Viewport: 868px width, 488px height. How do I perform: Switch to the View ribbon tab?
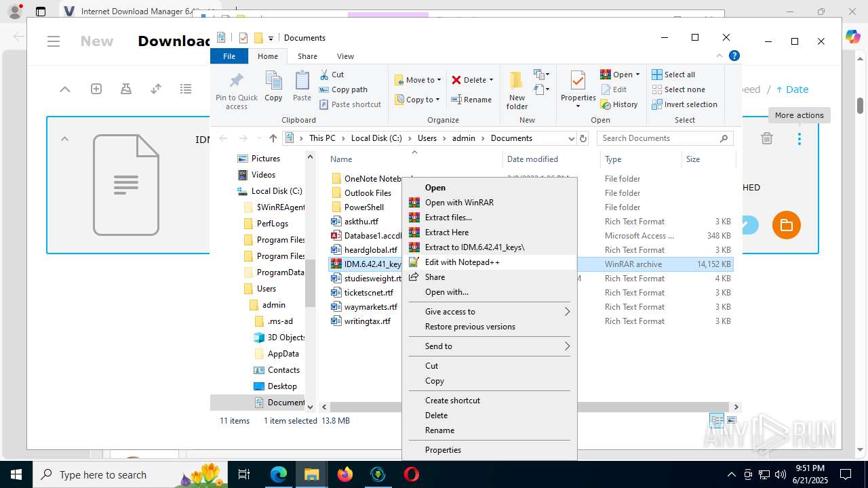tap(345, 56)
